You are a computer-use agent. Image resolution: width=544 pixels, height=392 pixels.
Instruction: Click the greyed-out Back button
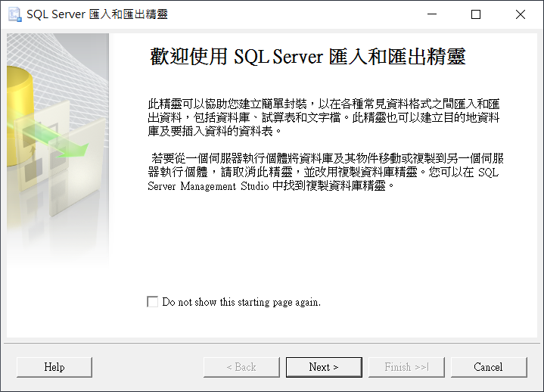(241, 367)
